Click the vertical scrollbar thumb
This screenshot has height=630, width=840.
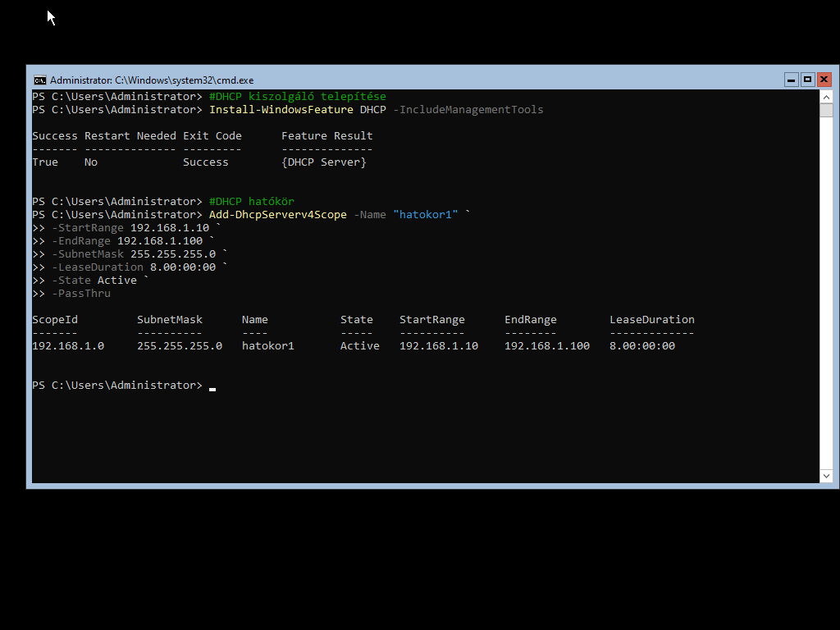coord(826,111)
